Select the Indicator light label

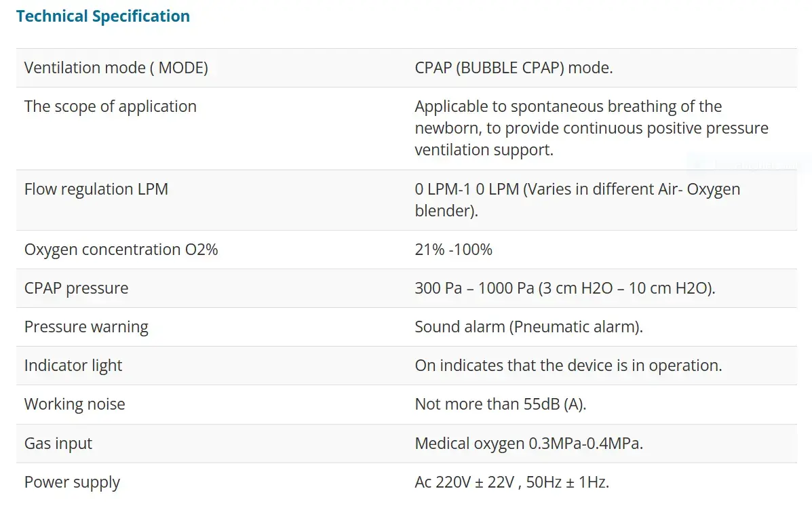[73, 366]
